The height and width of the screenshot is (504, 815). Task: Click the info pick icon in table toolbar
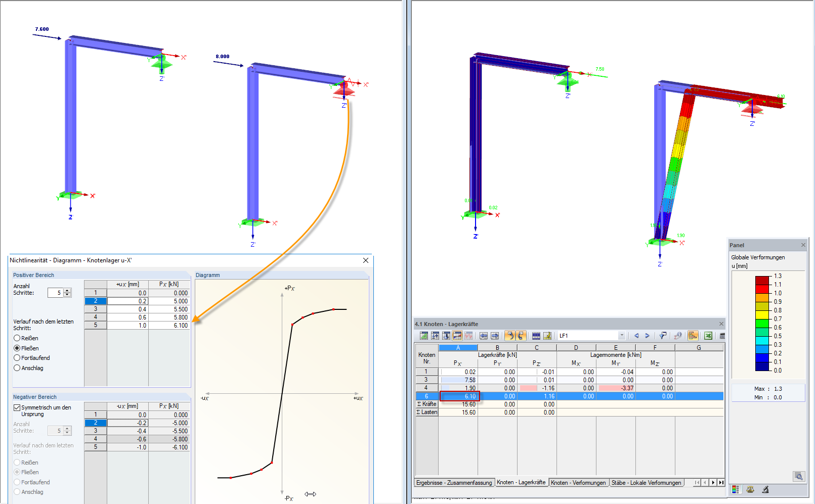point(678,336)
